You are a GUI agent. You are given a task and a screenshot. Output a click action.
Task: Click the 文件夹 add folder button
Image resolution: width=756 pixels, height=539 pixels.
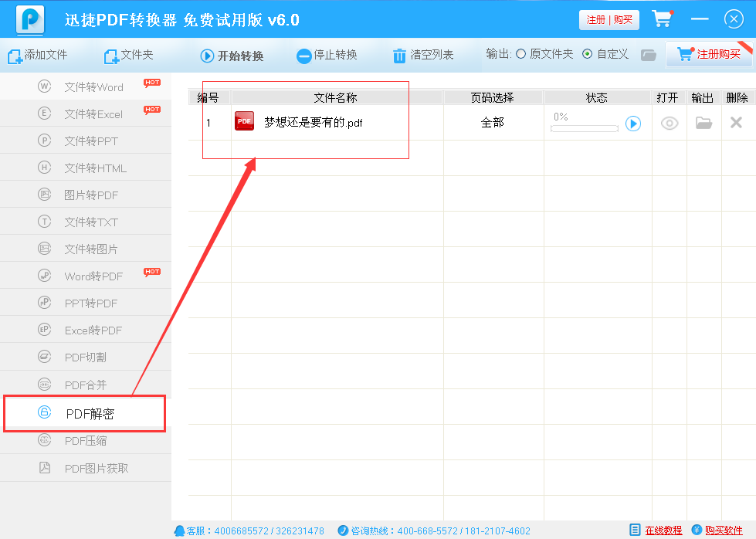point(129,56)
